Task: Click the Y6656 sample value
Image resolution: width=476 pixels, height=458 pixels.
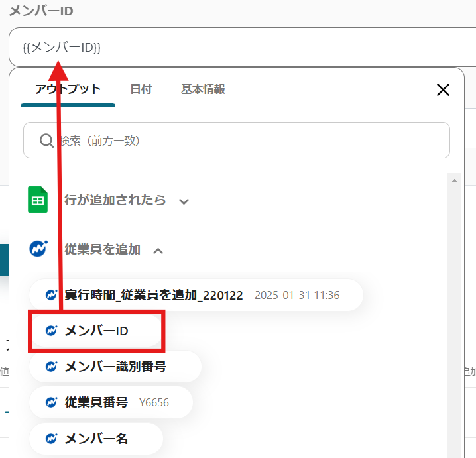Action: pyautogui.click(x=154, y=402)
